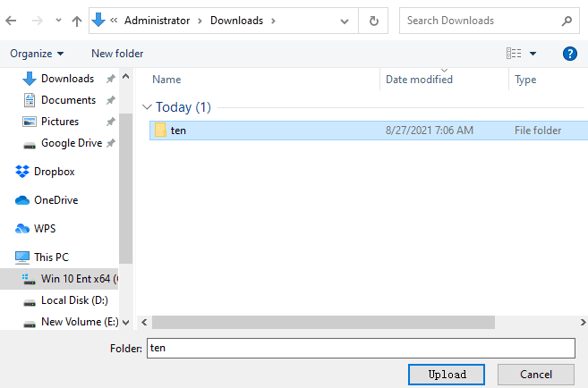Select the OneDrive cloud icon
This screenshot has height=388, width=588.
(22, 200)
